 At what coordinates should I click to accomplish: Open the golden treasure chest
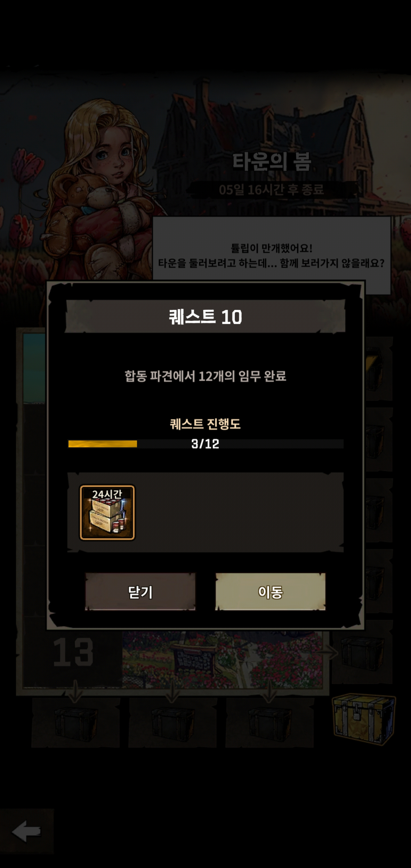[364, 719]
